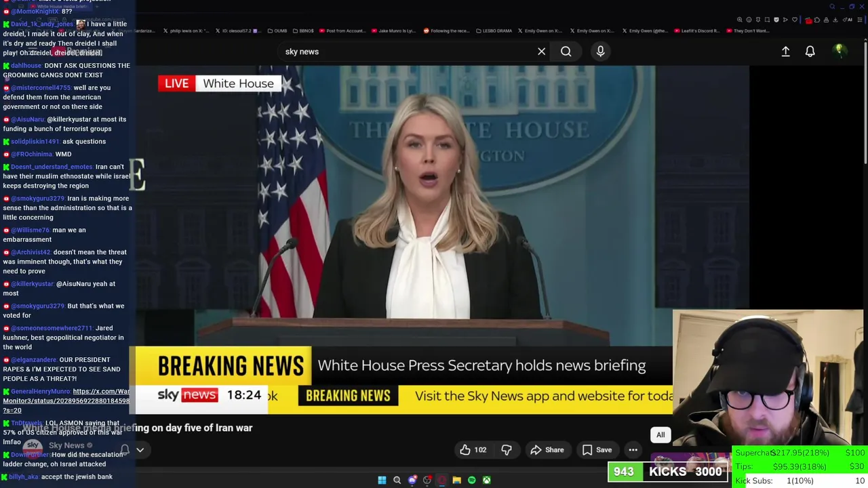Click the smiley face toolbar icon
This screenshot has height=488, width=868.
coord(749,20)
